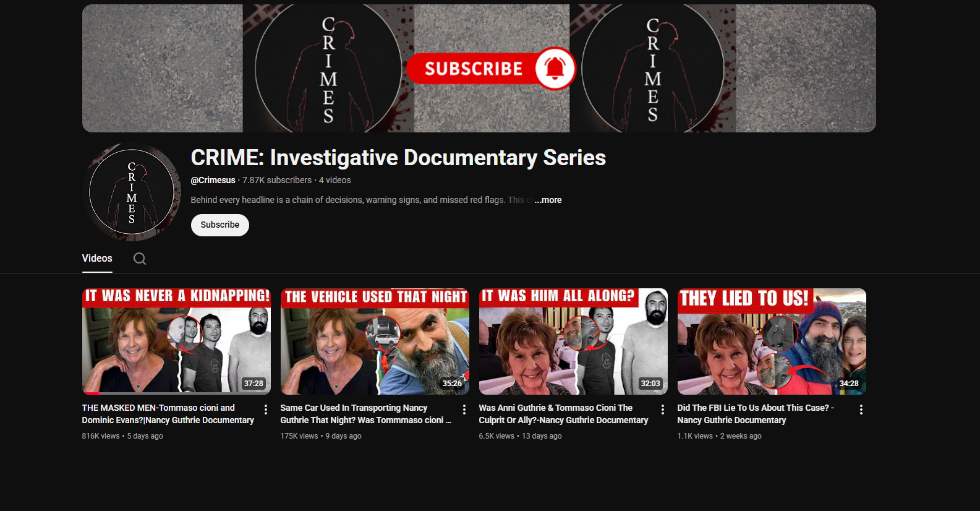Expand the channel description with ...more
Viewport: 980px width, 511px height.
point(548,200)
